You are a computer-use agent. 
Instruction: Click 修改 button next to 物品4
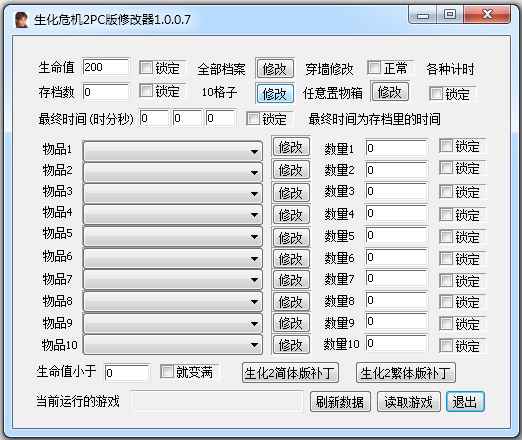click(291, 214)
